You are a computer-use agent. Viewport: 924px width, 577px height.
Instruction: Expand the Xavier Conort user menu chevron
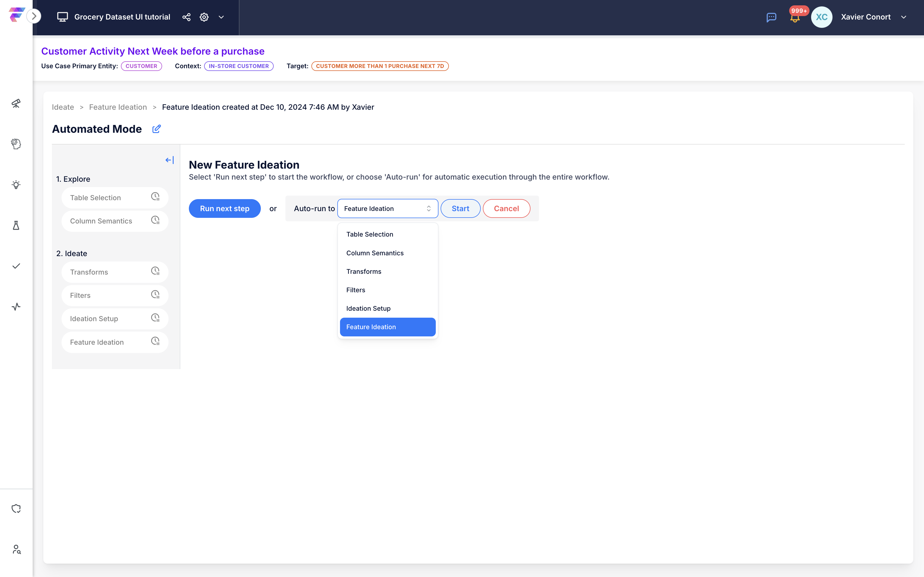point(903,17)
